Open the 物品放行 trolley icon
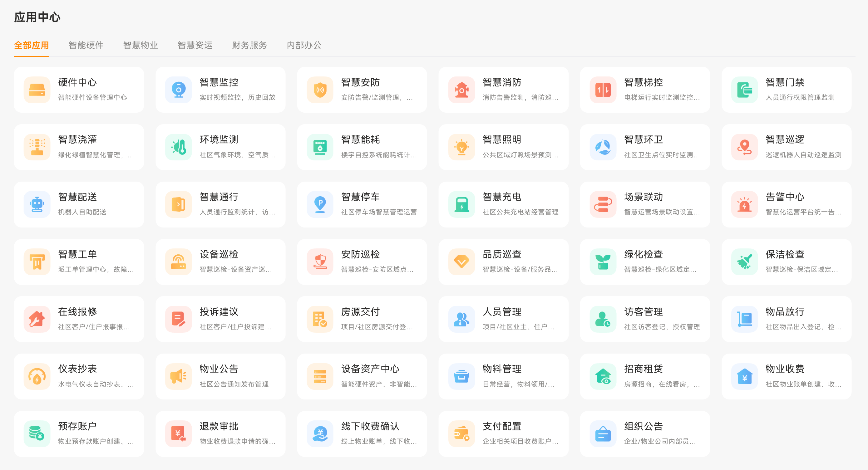868x470 pixels. pos(745,319)
